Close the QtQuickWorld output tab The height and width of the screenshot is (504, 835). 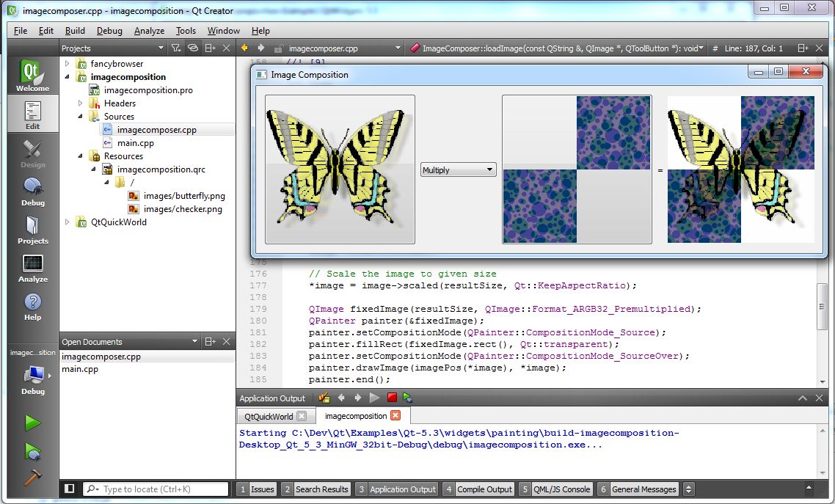tap(302, 416)
